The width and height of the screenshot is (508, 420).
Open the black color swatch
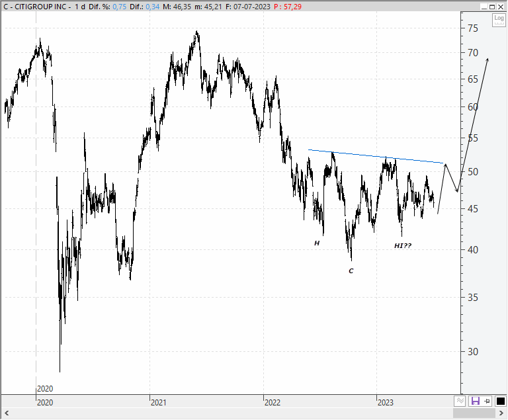[x=501, y=401]
